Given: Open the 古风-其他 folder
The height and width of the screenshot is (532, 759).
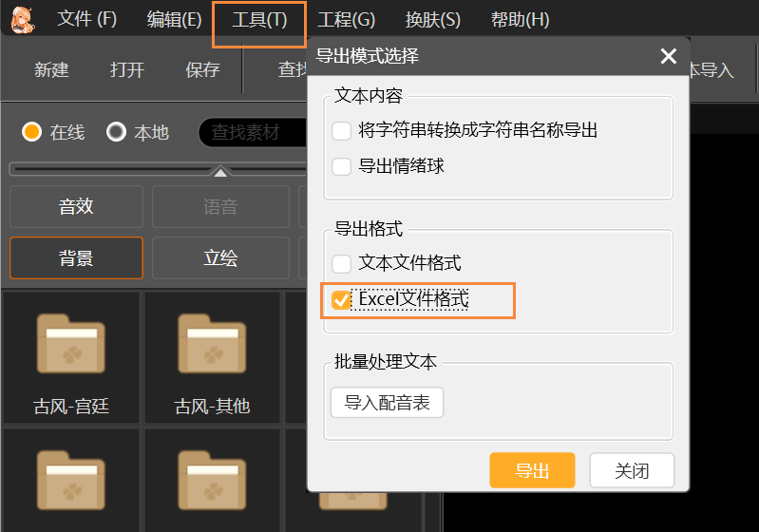Looking at the screenshot, I should 212,356.
